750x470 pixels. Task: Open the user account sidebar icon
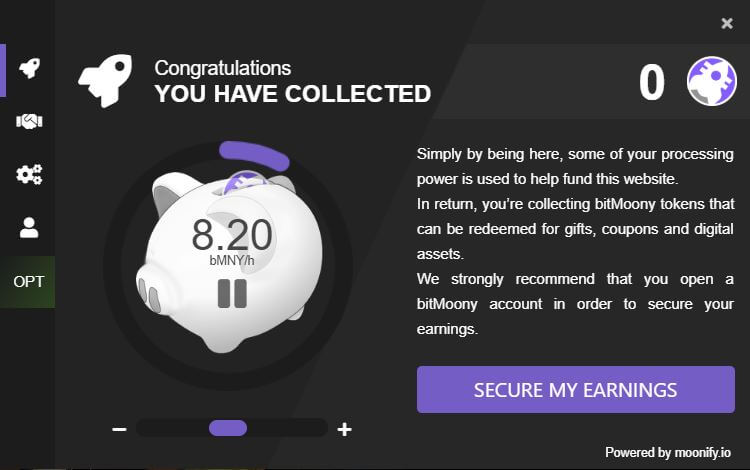(29, 228)
